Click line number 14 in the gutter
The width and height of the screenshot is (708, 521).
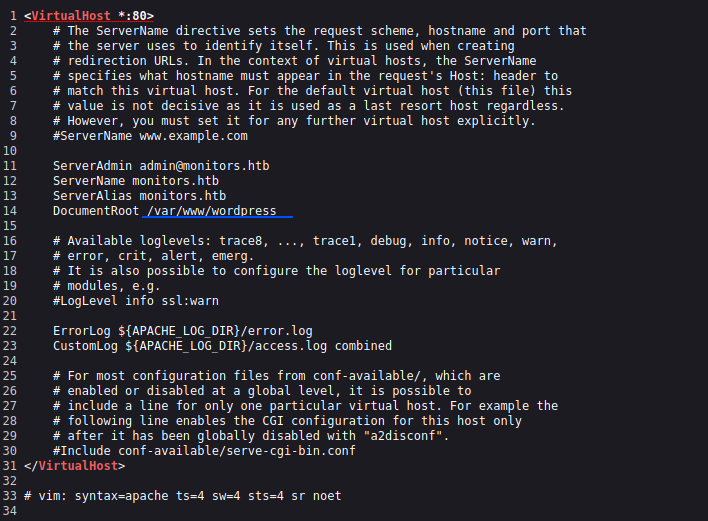(x=11, y=211)
